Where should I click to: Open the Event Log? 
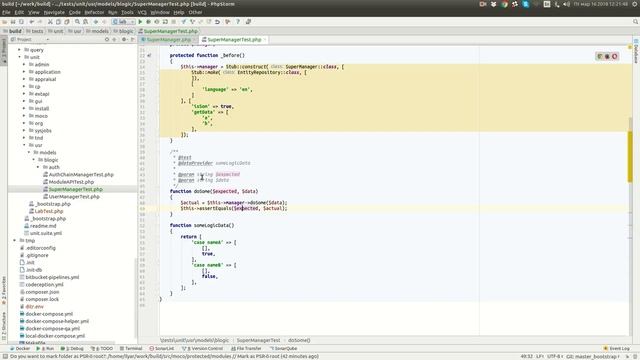(616, 349)
